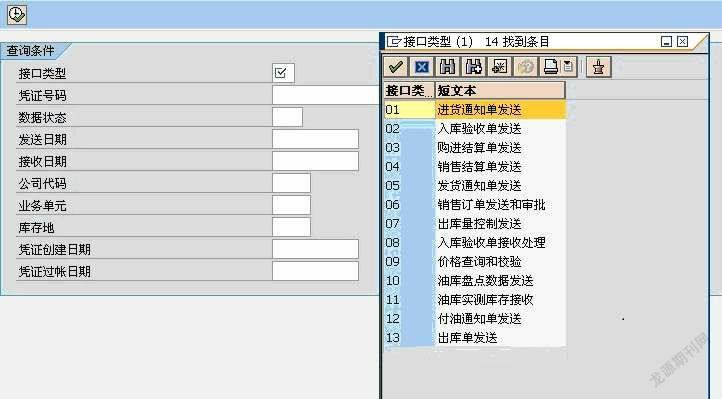Image resolution: width=722 pixels, height=399 pixels.
Task: Select row 02 入库验收单发送
Action: point(475,129)
